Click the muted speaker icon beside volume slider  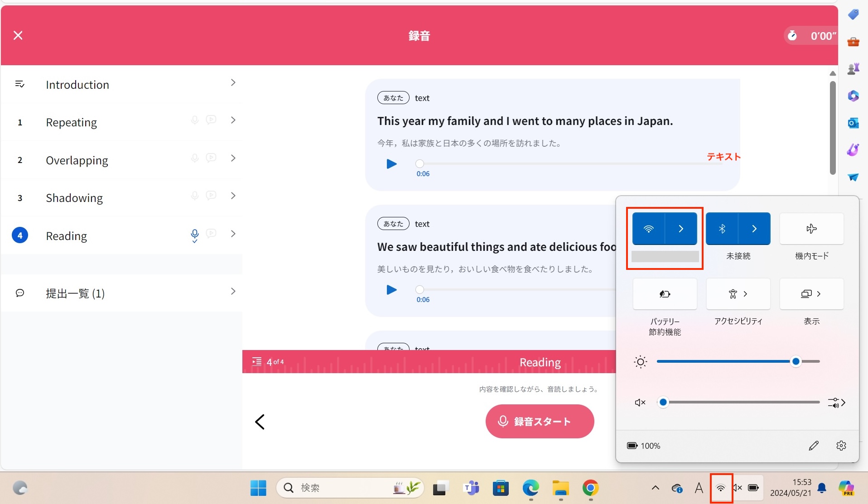(x=640, y=402)
